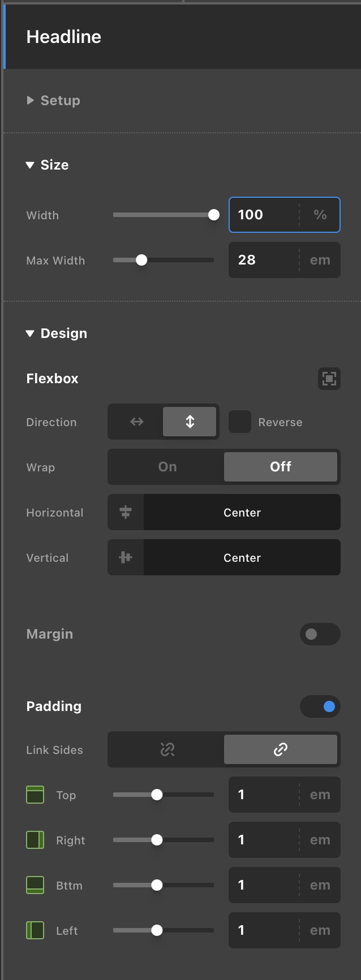The height and width of the screenshot is (980, 361).
Task: Click the Bttm padding side icon
Action: point(35,885)
